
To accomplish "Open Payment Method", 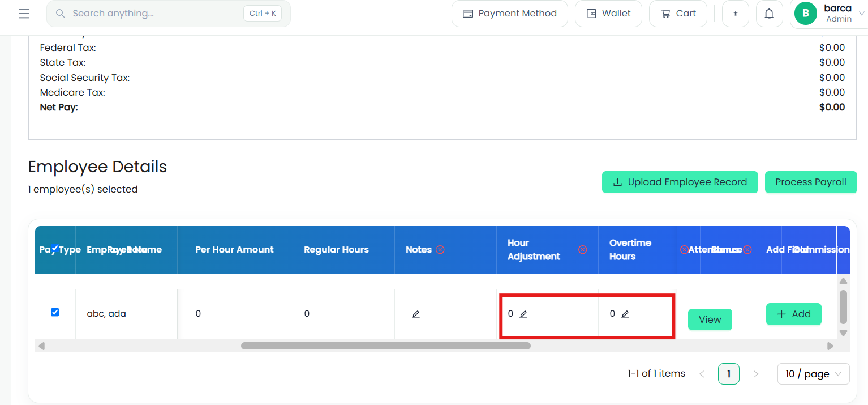I will [x=510, y=14].
